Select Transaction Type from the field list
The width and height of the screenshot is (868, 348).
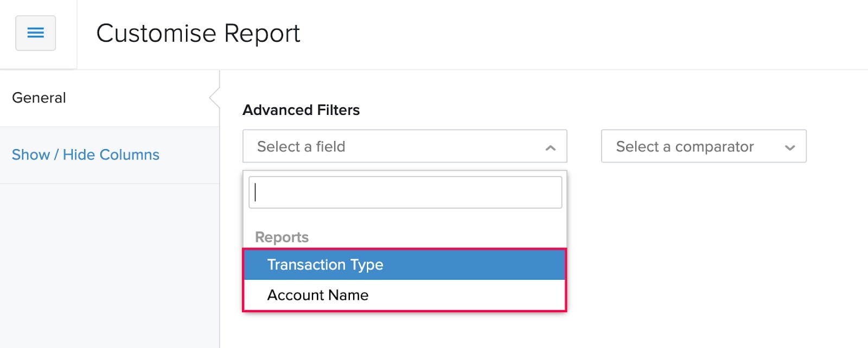pos(325,265)
